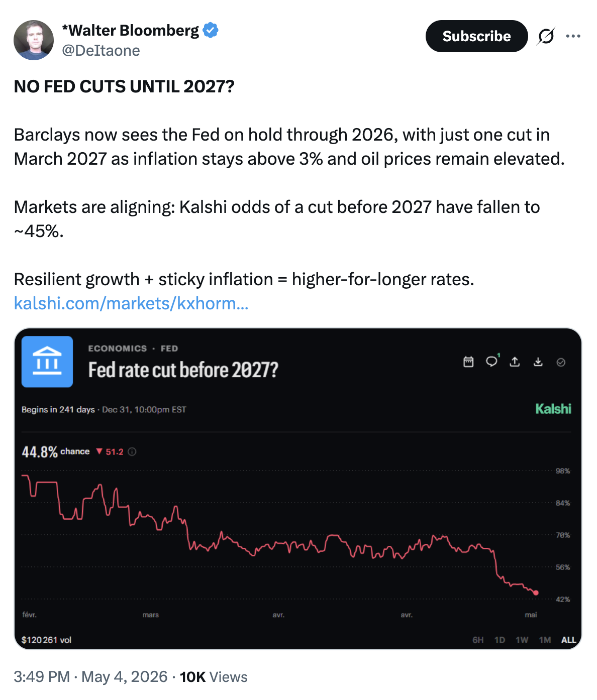This screenshot has height=700, width=597.
Task: Click the Subscribe button
Action: tap(476, 36)
